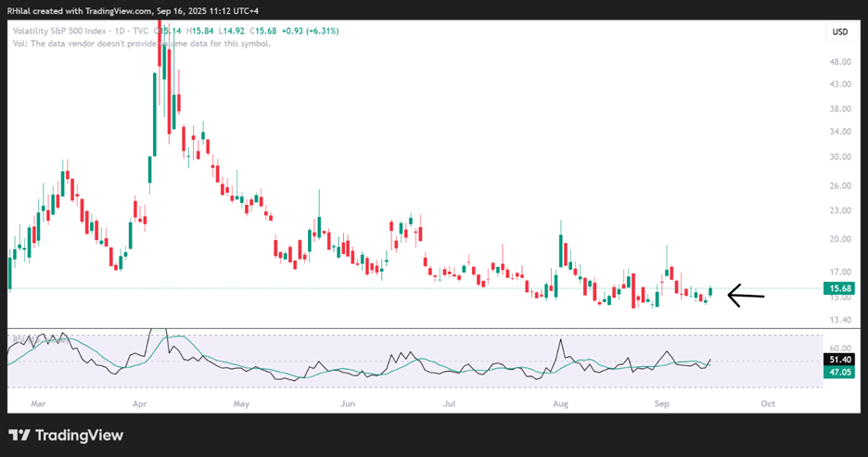Click the Sep label on time axis
Screen dimensions: 868x457
click(662, 404)
